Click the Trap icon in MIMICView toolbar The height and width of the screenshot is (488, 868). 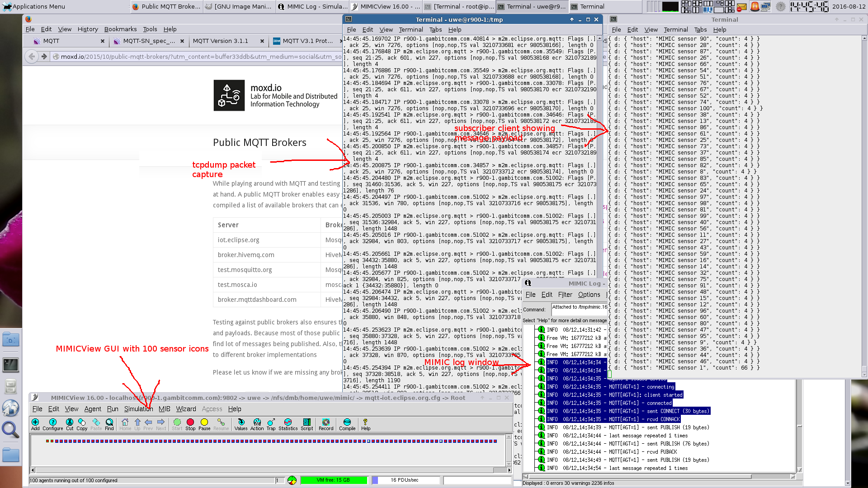(271, 424)
